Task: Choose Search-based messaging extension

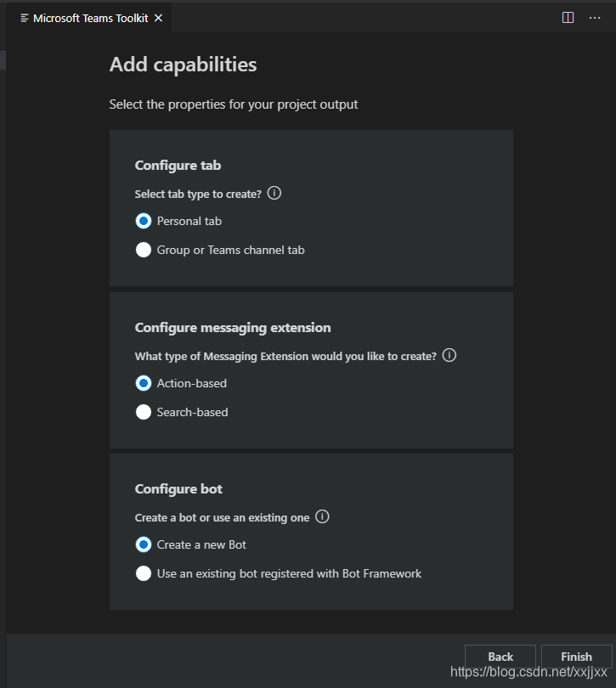Action: pos(144,412)
